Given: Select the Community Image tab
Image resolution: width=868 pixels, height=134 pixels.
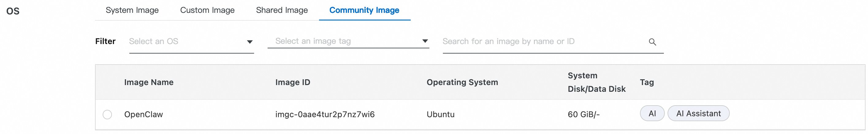Looking at the screenshot, I should pos(364,10).
